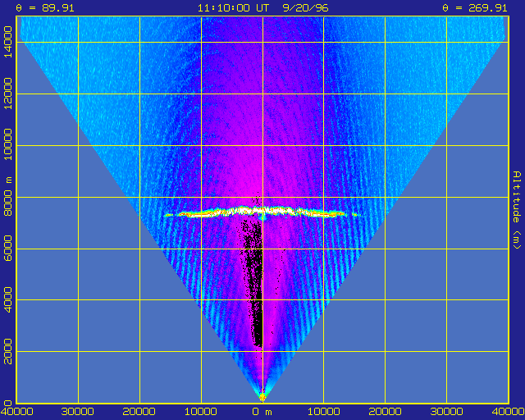
Task: Click the 30000 distance label on the θ = 89.91 side
Action: 78,412
